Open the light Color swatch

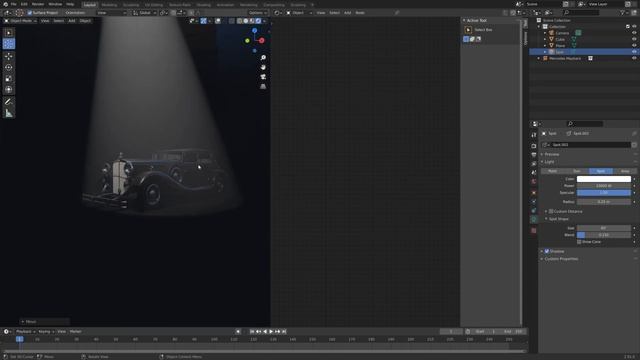[604, 179]
